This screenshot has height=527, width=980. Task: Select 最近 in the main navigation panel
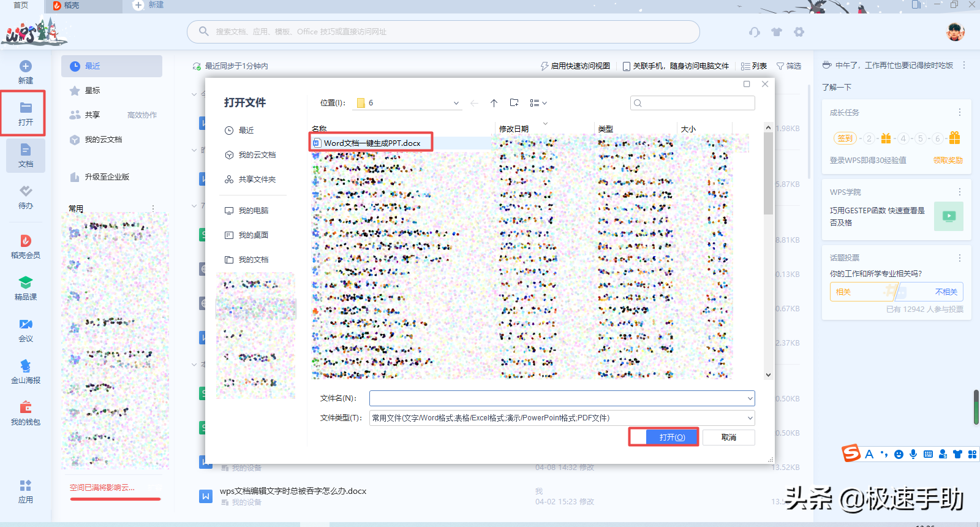[x=111, y=66]
